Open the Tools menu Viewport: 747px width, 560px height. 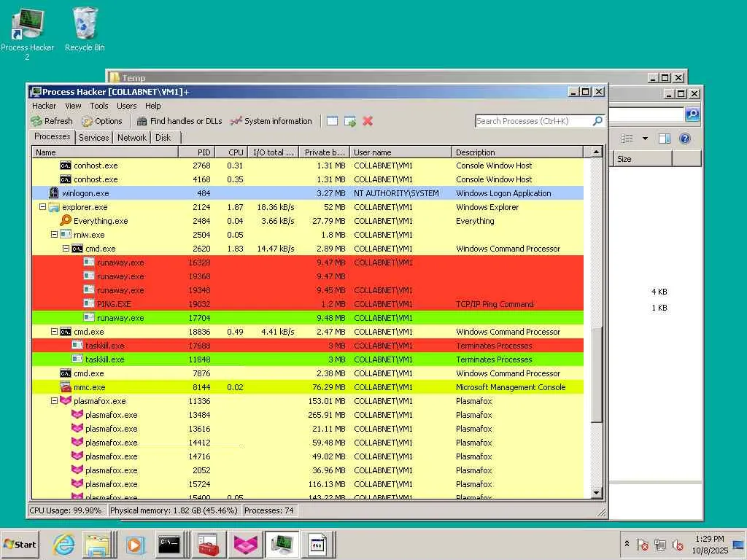pos(99,106)
